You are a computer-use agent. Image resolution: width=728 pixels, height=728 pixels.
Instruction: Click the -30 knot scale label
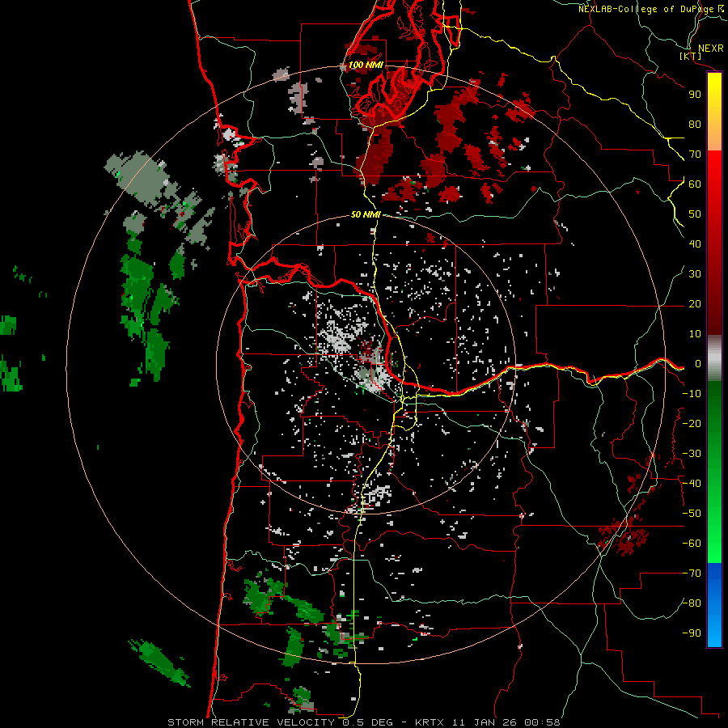[x=692, y=454]
